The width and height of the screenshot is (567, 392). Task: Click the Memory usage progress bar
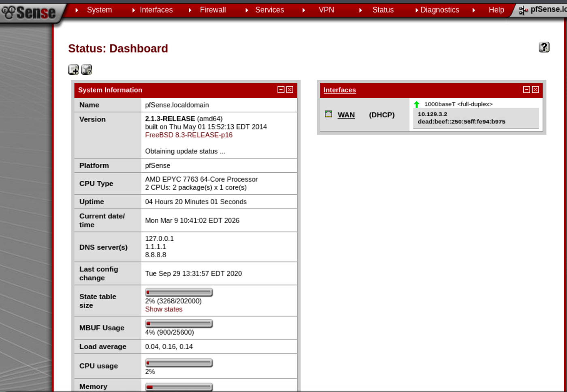[179, 387]
